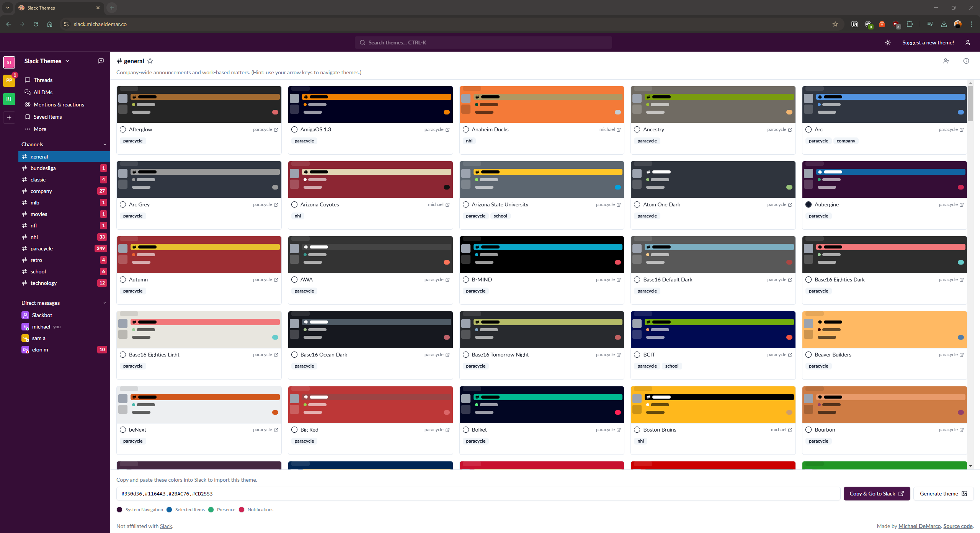This screenshot has height=533, width=980.
Task: Collapse the Direct messages section
Action: pos(105,303)
